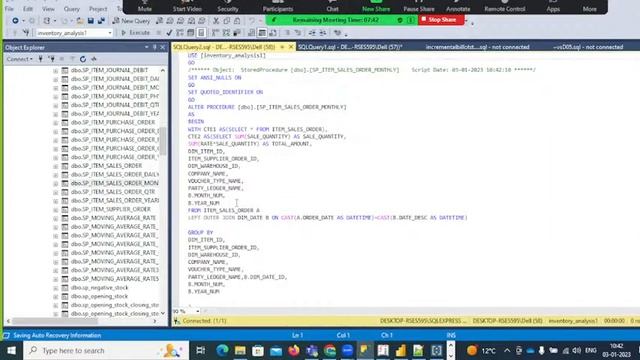Click the Open File folder icon
The width and height of the screenshot is (640, 360).
tap(80, 20)
